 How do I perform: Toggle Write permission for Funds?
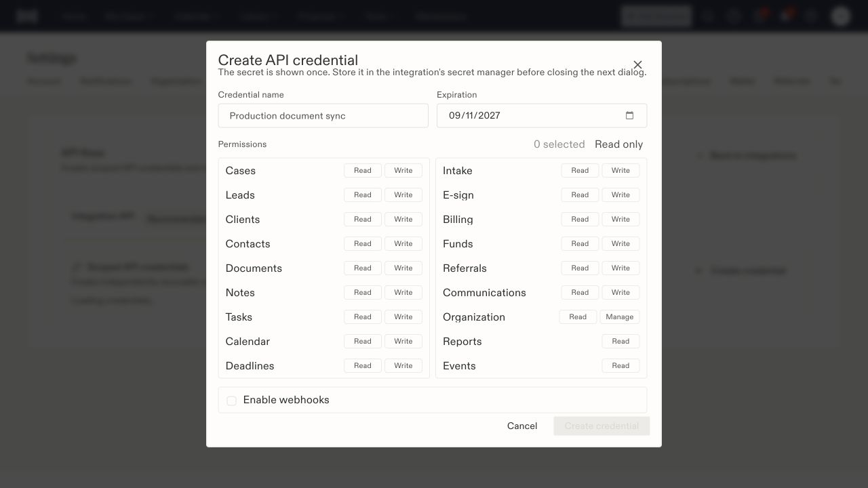[x=620, y=244]
